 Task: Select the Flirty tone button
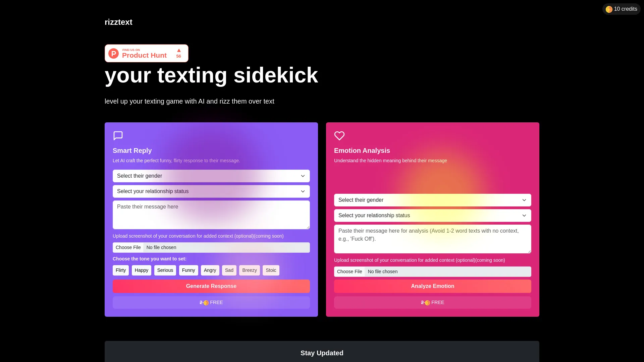pos(121,270)
